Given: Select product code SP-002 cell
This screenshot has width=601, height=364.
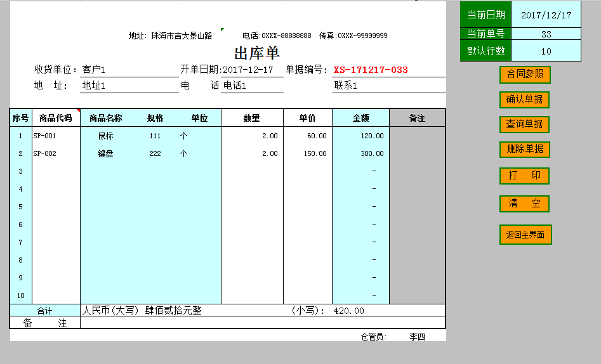Looking at the screenshot, I should pos(56,153).
